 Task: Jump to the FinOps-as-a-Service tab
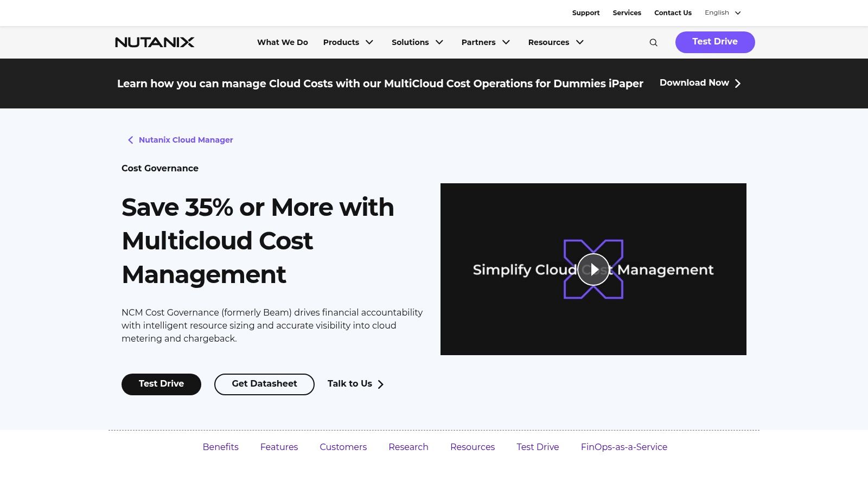pos(624,447)
